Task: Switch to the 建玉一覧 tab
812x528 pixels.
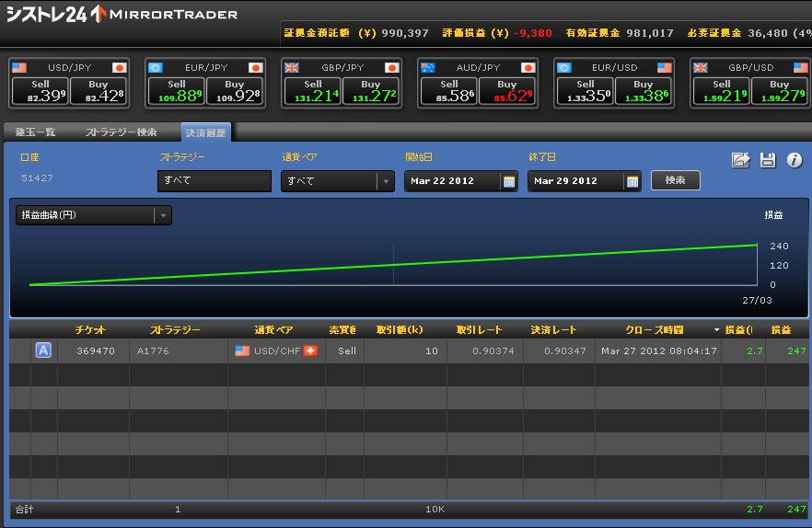Action: pyautogui.click(x=37, y=132)
